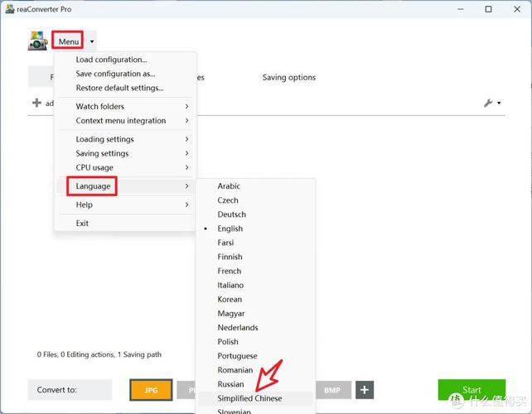Select Magyar language
The height and width of the screenshot is (414, 532).
(x=255, y=314)
